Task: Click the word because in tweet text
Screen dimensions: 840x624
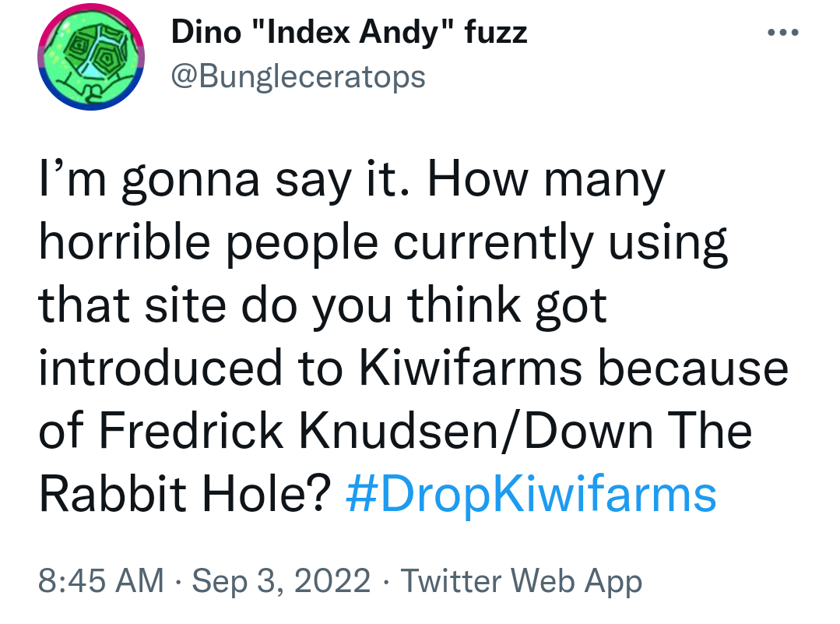Action: click(693, 368)
